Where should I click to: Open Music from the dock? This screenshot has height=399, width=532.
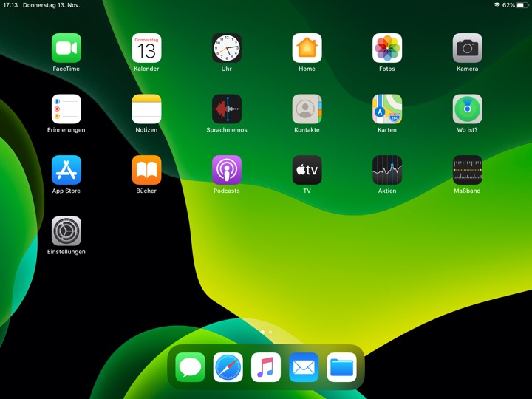266,367
